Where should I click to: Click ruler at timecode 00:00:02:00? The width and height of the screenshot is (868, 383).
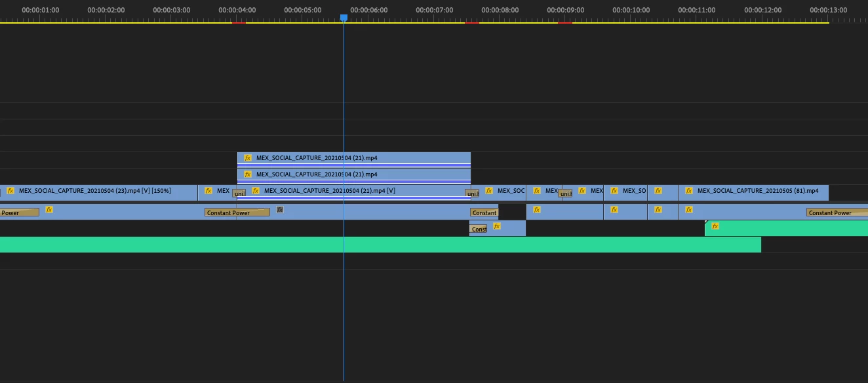tap(106, 10)
